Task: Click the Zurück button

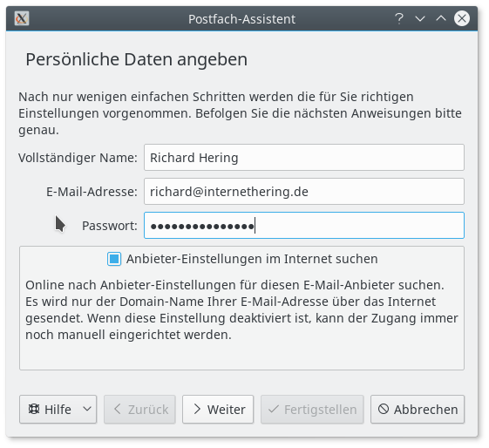Action: 139,410
